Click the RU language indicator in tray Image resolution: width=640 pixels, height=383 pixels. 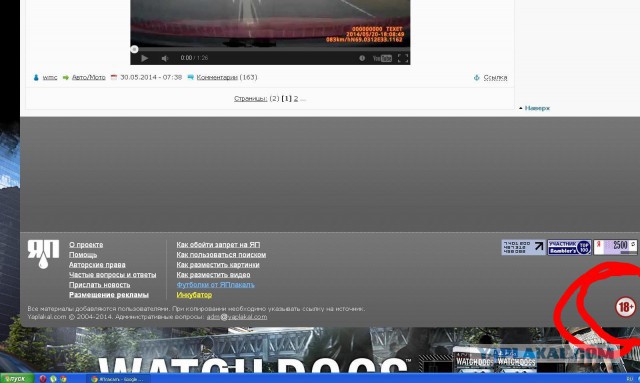pos(630,379)
